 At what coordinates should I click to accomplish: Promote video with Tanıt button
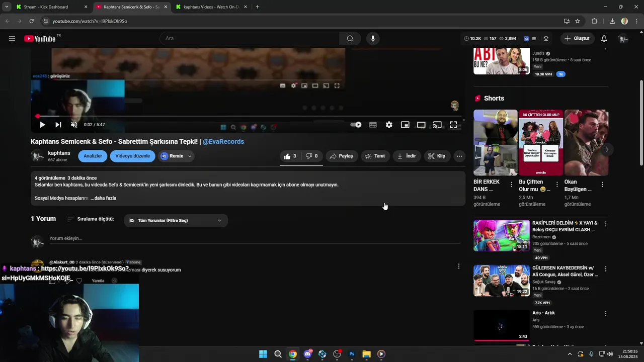point(375,156)
